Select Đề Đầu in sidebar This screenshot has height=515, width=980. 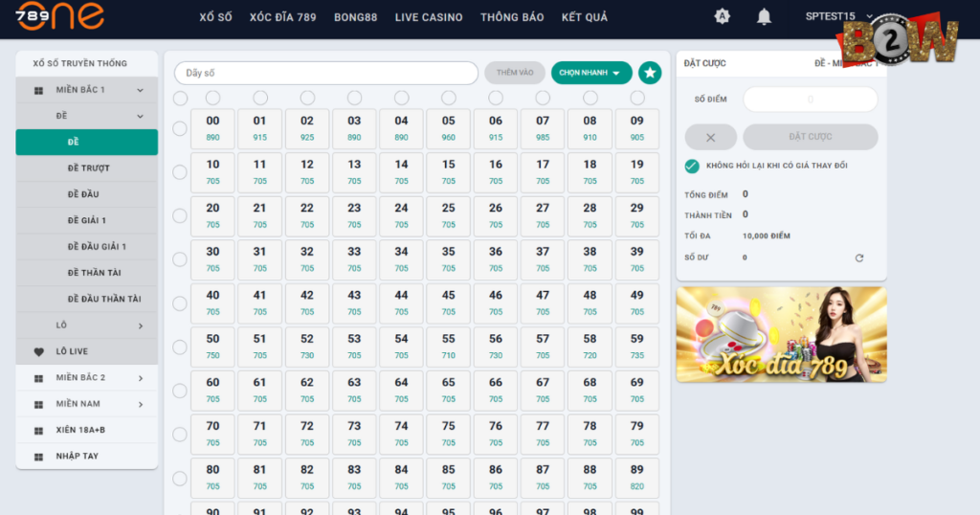coord(87,194)
